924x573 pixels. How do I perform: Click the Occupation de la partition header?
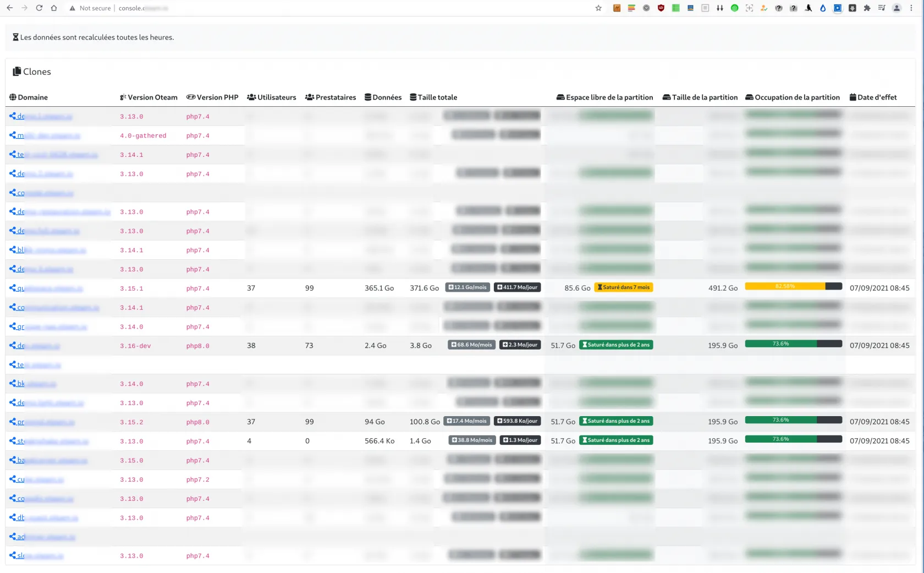pos(793,97)
